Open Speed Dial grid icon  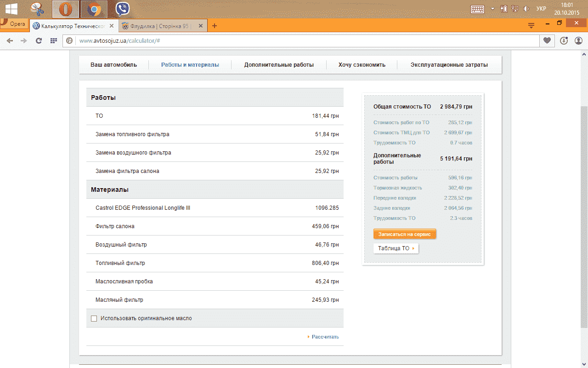(x=54, y=40)
